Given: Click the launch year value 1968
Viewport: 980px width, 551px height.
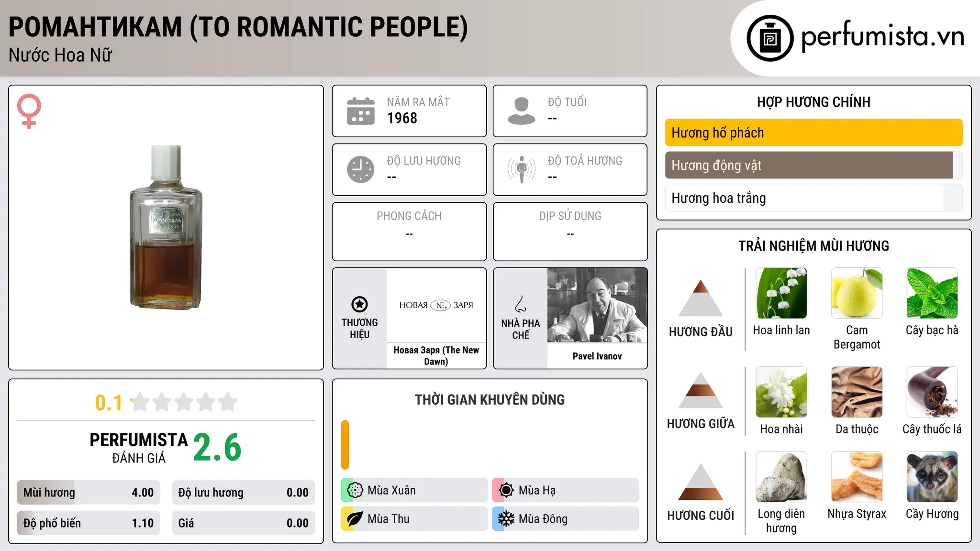Looking at the screenshot, I should (x=402, y=118).
